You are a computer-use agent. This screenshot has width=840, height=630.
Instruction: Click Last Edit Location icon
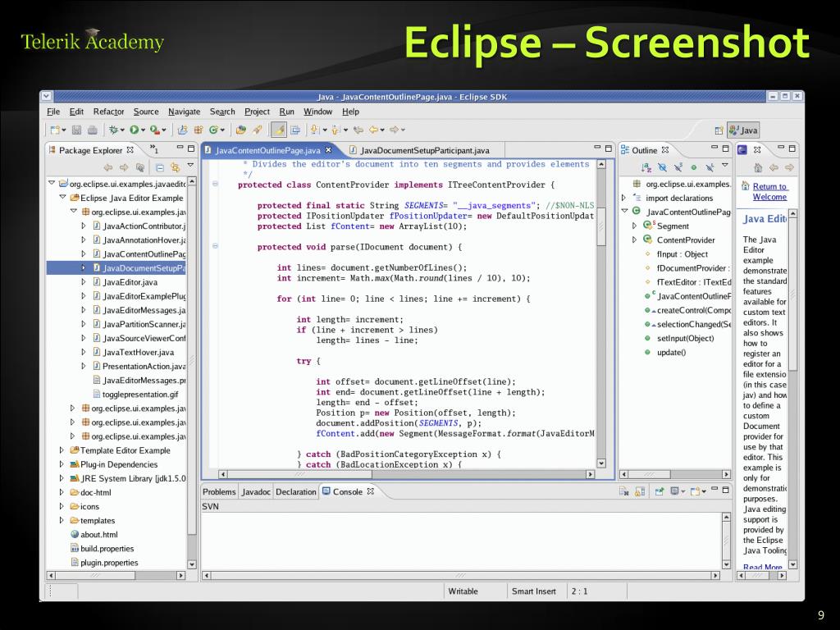click(x=358, y=130)
